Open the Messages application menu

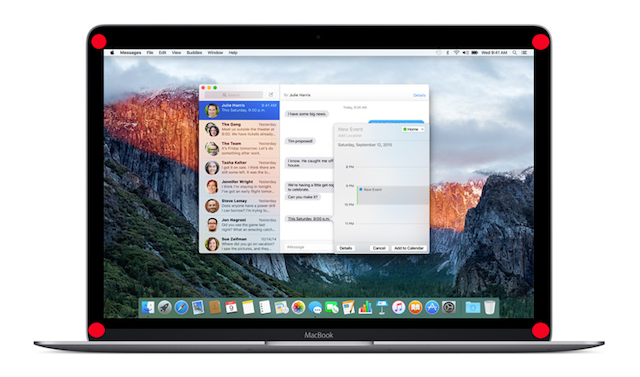[x=130, y=53]
